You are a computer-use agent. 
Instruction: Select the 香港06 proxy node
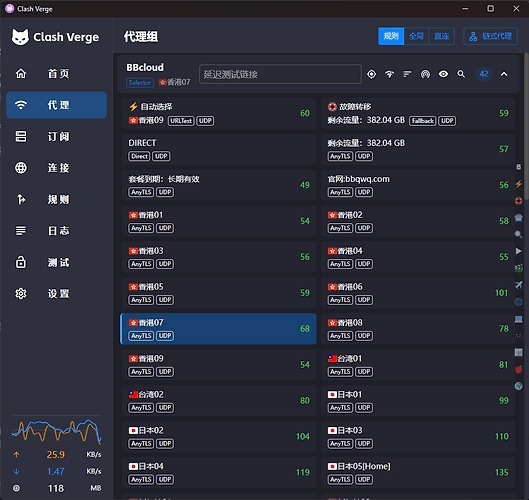tap(418, 293)
